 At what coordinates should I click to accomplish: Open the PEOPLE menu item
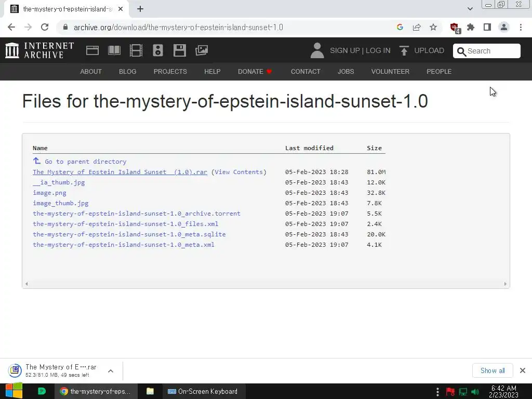pyautogui.click(x=439, y=72)
